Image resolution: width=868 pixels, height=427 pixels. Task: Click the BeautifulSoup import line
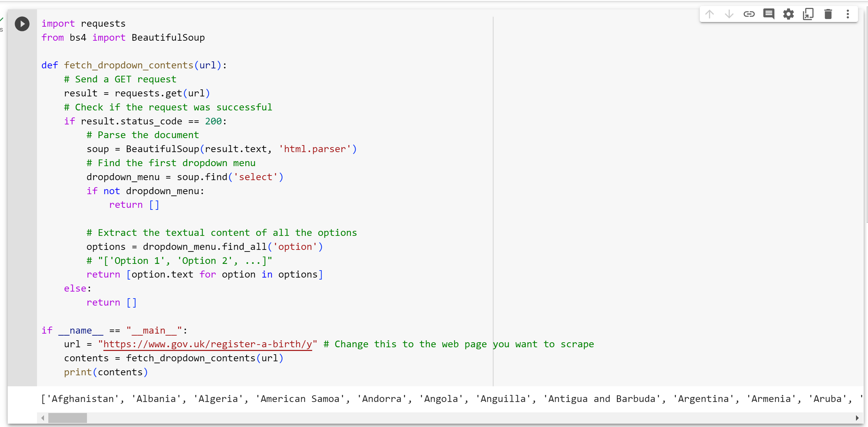point(123,37)
